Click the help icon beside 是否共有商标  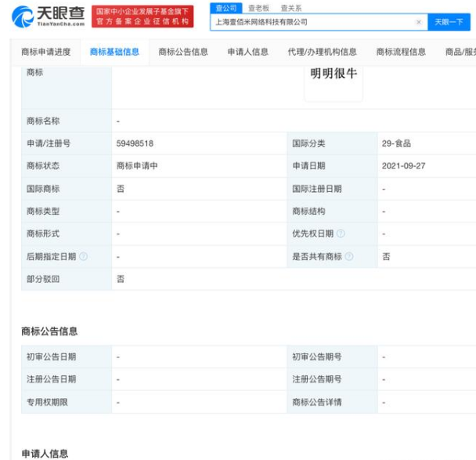coord(349,256)
